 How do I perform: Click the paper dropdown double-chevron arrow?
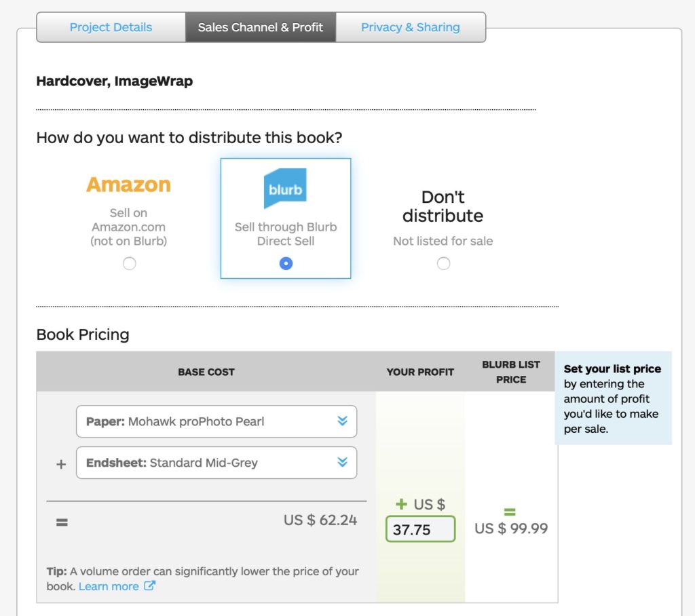click(x=342, y=421)
